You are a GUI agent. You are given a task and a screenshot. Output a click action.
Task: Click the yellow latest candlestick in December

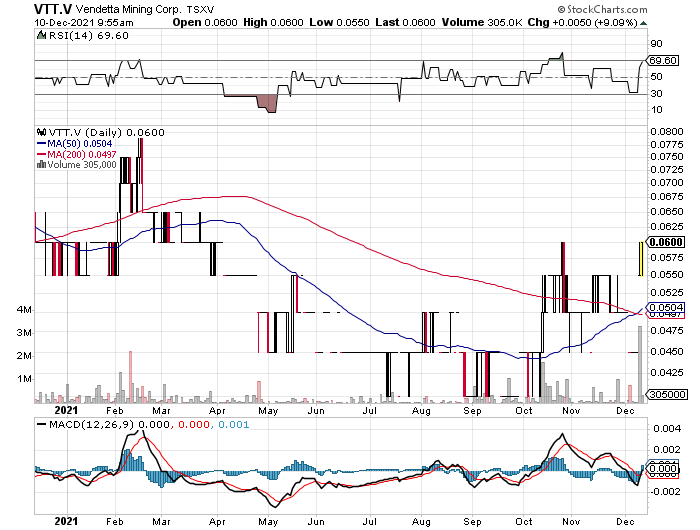coord(641,259)
